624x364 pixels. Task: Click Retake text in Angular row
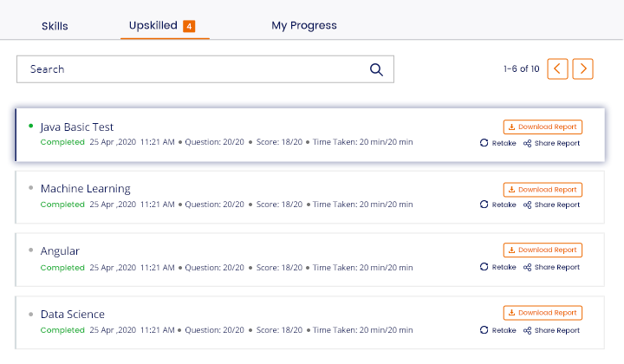(504, 267)
